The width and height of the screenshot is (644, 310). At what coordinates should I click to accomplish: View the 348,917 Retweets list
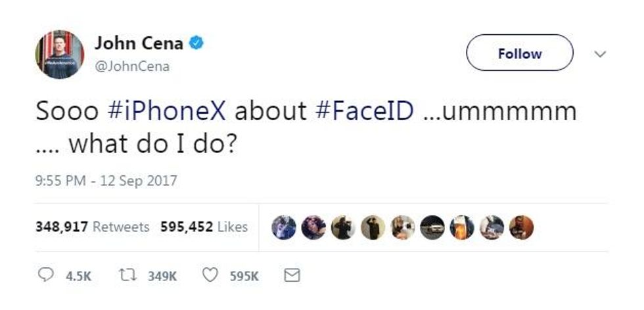[92, 227]
